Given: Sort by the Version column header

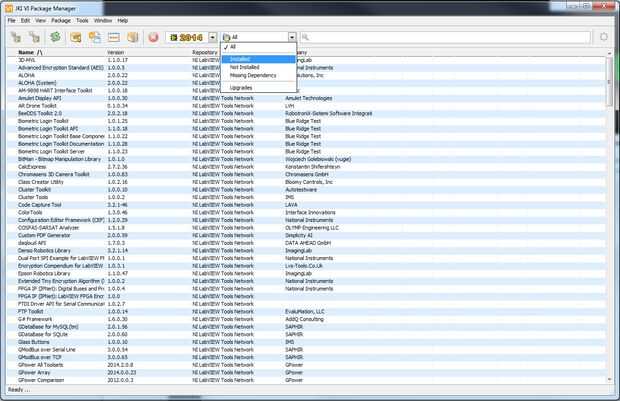Looking at the screenshot, I should pos(115,52).
